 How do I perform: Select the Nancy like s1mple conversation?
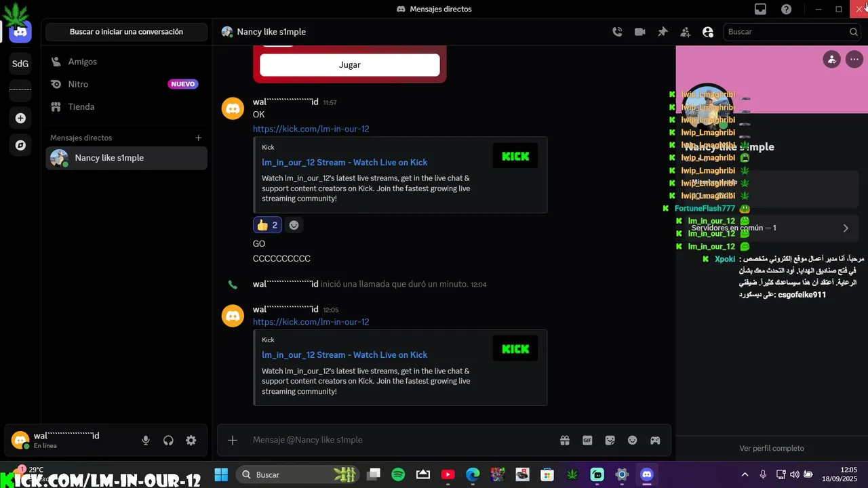pos(126,158)
